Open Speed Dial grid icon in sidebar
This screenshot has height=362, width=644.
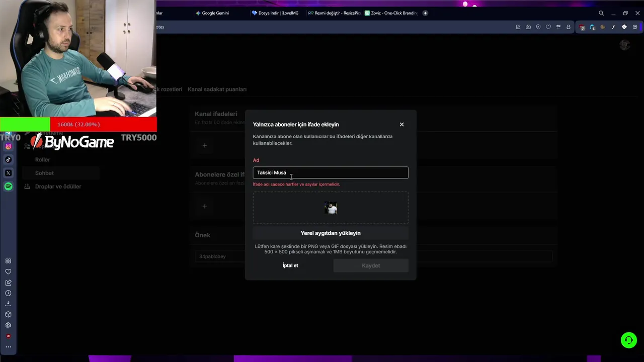[8, 261]
